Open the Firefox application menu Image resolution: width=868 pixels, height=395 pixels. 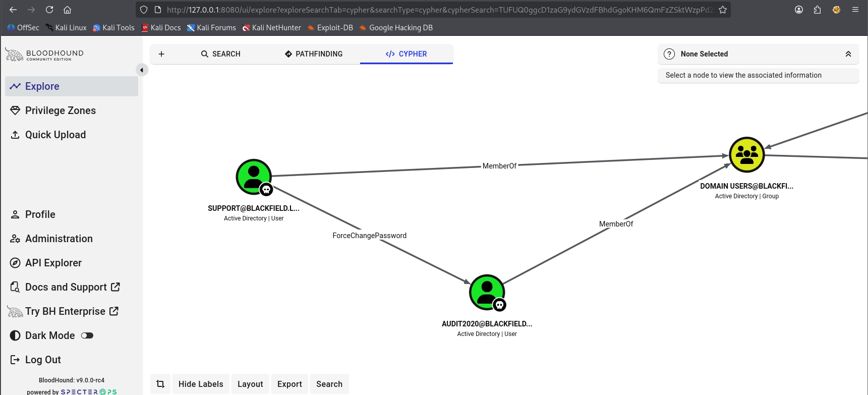[x=855, y=10]
